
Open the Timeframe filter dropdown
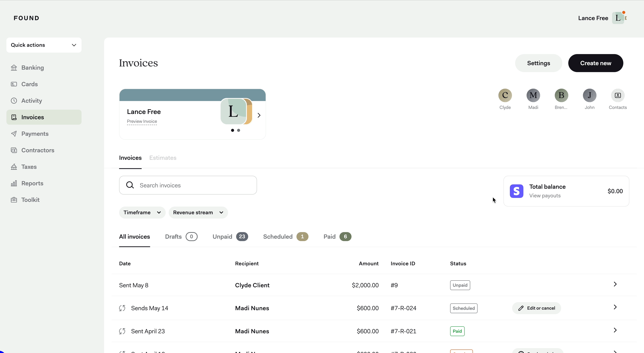pyautogui.click(x=142, y=212)
